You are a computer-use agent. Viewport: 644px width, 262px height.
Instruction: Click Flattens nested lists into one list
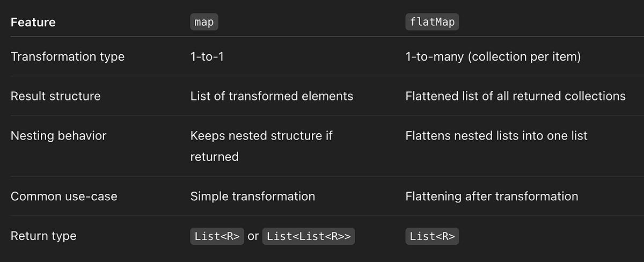point(496,136)
